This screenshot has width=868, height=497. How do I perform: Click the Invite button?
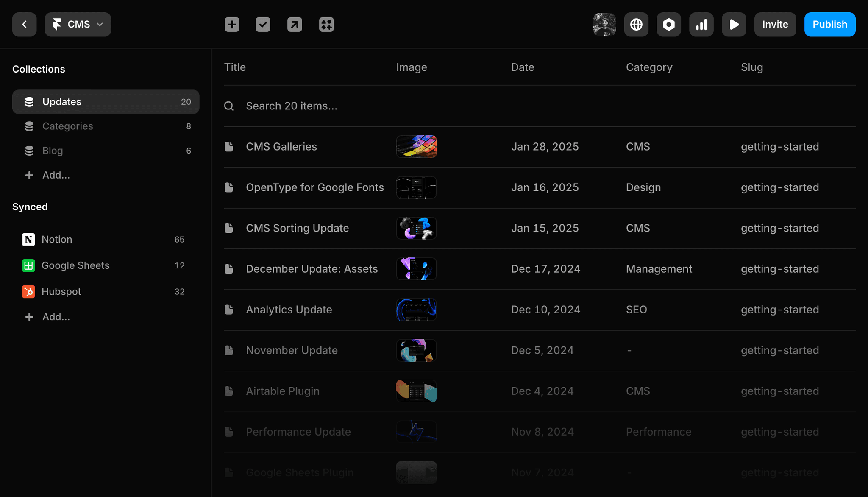[x=775, y=25]
